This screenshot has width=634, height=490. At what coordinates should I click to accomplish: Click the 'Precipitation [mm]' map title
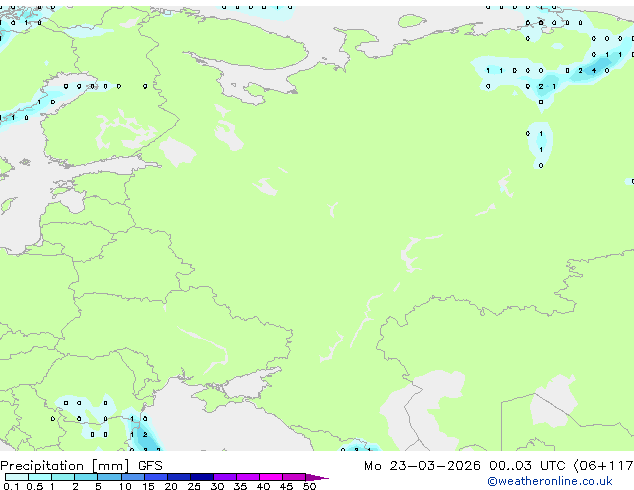(65, 466)
